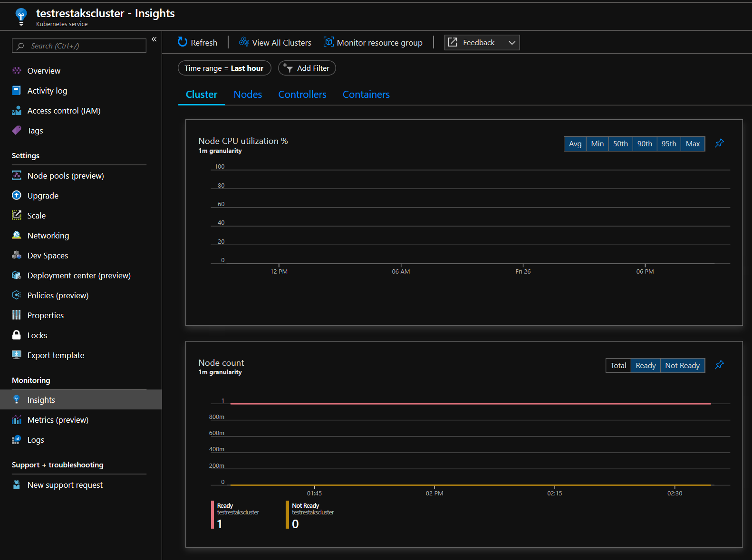The height and width of the screenshot is (560, 752).
Task: Switch to the Containers tab
Action: pos(366,95)
